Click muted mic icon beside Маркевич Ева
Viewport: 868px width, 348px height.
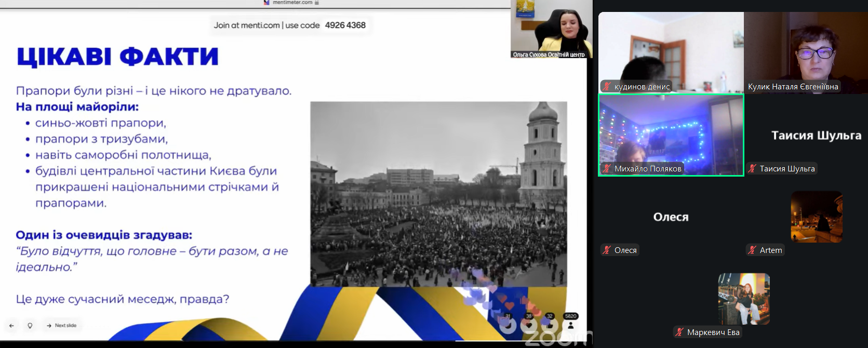point(679,332)
